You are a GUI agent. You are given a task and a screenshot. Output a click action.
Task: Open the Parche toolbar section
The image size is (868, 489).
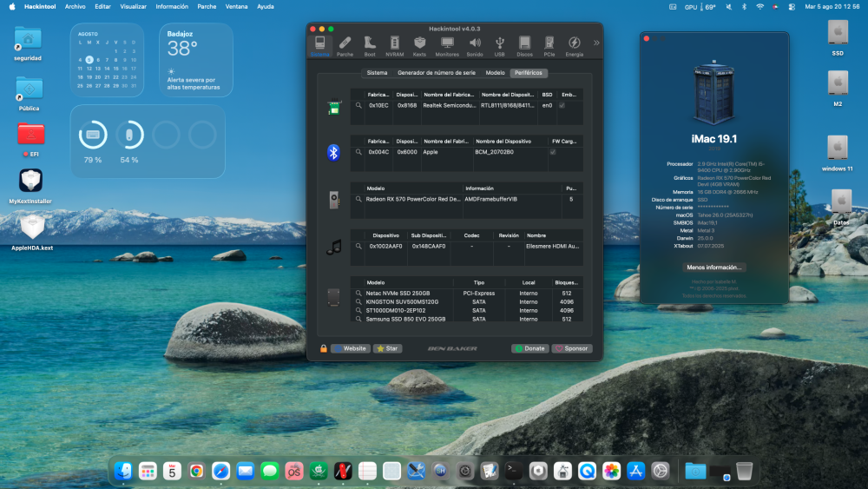point(345,46)
